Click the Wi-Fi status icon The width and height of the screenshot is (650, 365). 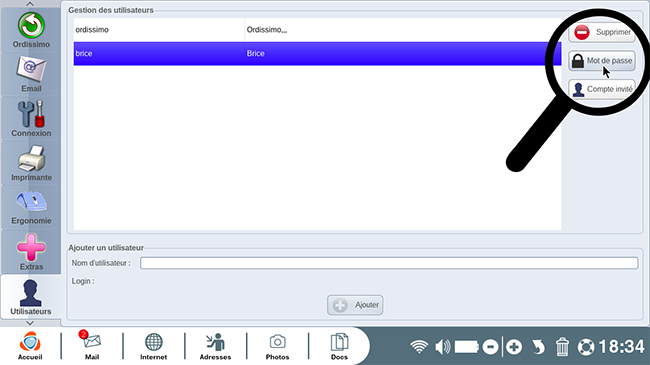[x=419, y=347]
